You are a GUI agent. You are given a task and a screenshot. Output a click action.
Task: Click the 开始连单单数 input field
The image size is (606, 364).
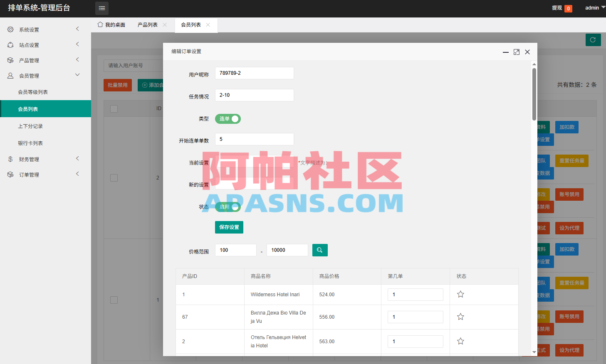255,139
